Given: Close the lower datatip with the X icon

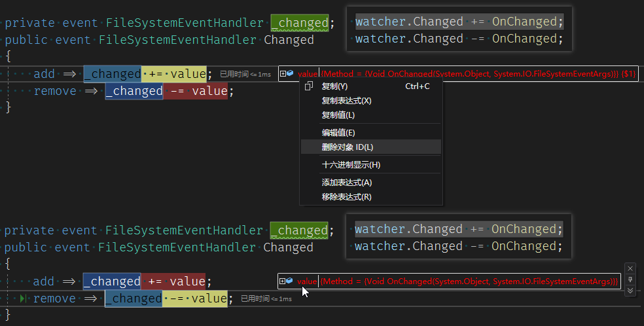Looking at the screenshot, I should pos(630,268).
